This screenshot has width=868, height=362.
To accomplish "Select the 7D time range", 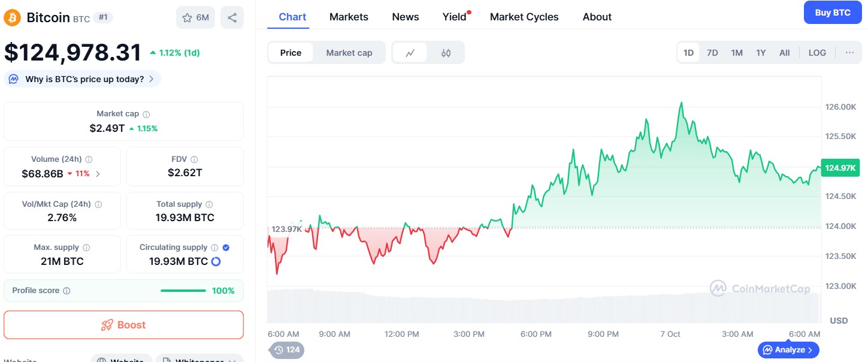I will point(712,53).
